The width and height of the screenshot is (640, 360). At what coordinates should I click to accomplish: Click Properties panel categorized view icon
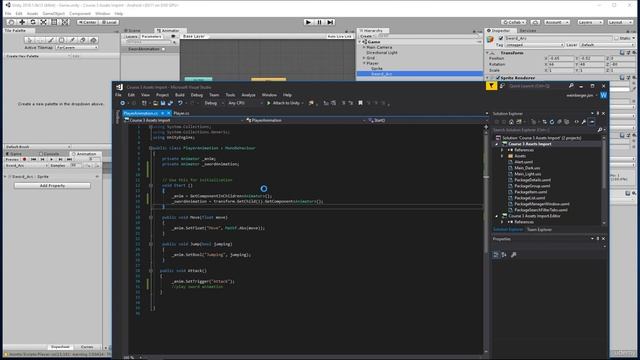coord(496,255)
